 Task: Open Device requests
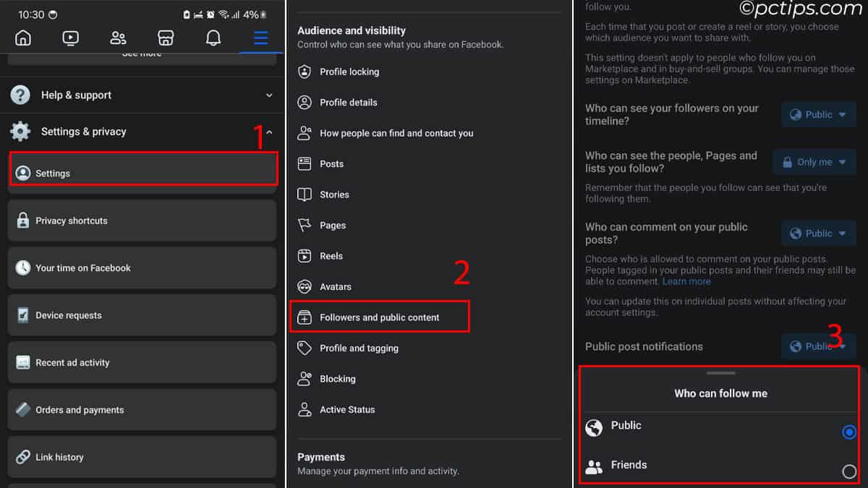142,315
